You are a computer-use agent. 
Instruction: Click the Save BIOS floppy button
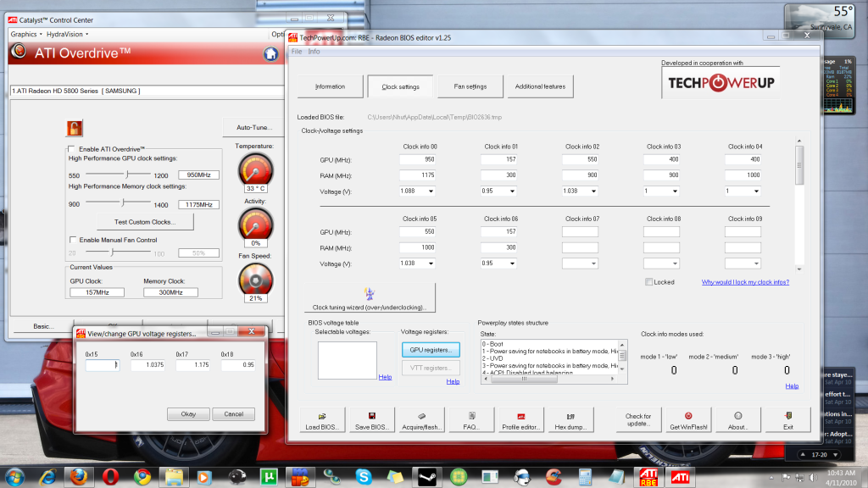(x=372, y=420)
